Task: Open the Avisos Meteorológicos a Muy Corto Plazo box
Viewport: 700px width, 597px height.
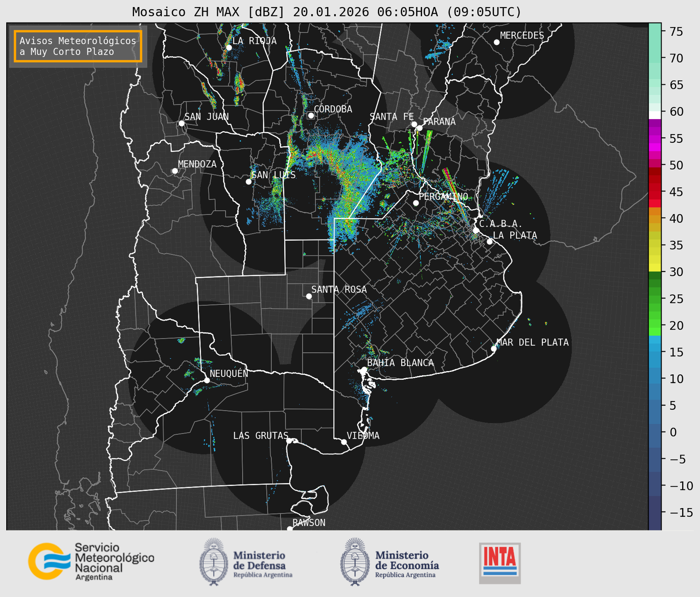Action: coord(78,46)
